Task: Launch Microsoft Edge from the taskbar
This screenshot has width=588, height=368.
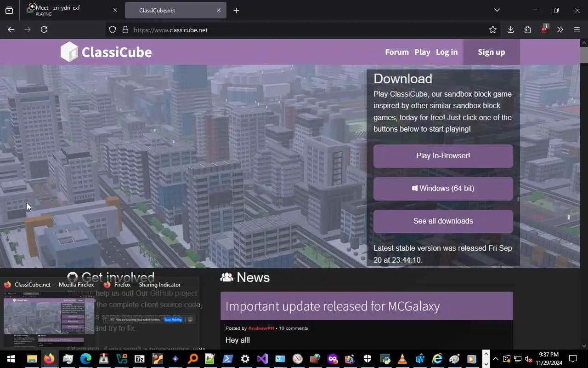Action: pyautogui.click(x=85, y=359)
